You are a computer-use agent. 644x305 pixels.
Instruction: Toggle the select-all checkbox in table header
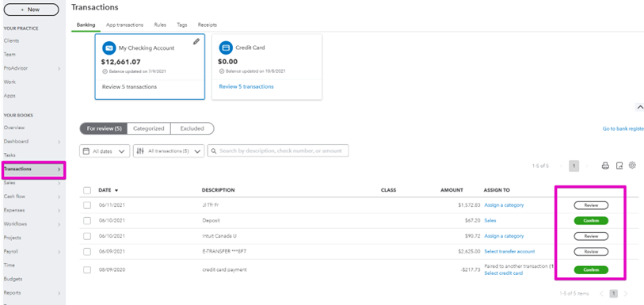tap(87, 190)
